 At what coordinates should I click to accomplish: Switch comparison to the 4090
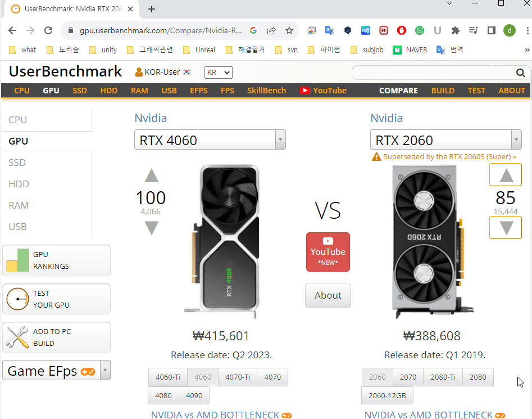point(194,395)
